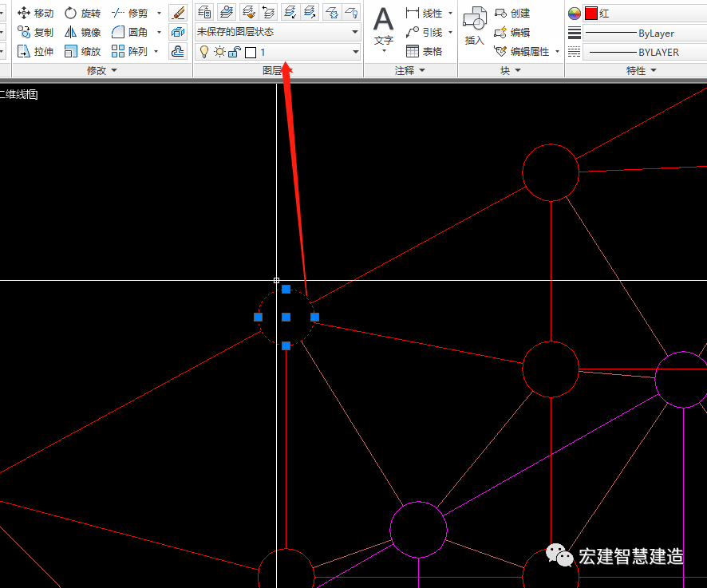Open the unsaved layer state (未保存的图层状态) dropdown
The width and height of the screenshot is (707, 588).
coord(278,32)
